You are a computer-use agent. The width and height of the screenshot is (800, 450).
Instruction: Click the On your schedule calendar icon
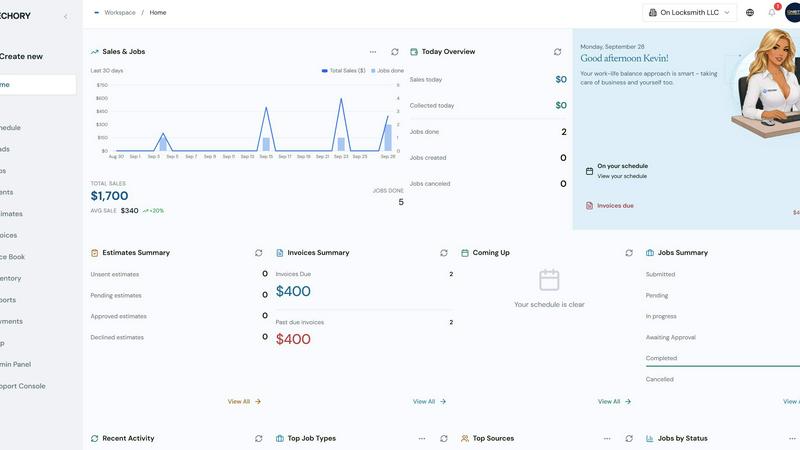(x=589, y=171)
